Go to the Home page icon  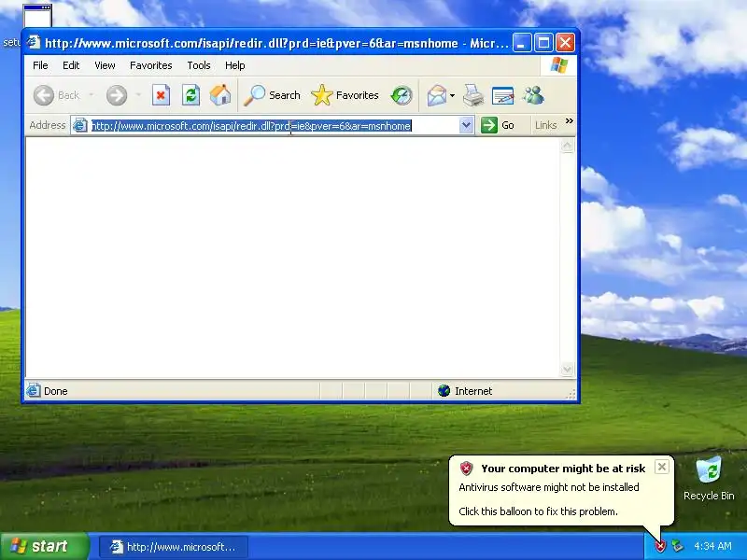220,95
